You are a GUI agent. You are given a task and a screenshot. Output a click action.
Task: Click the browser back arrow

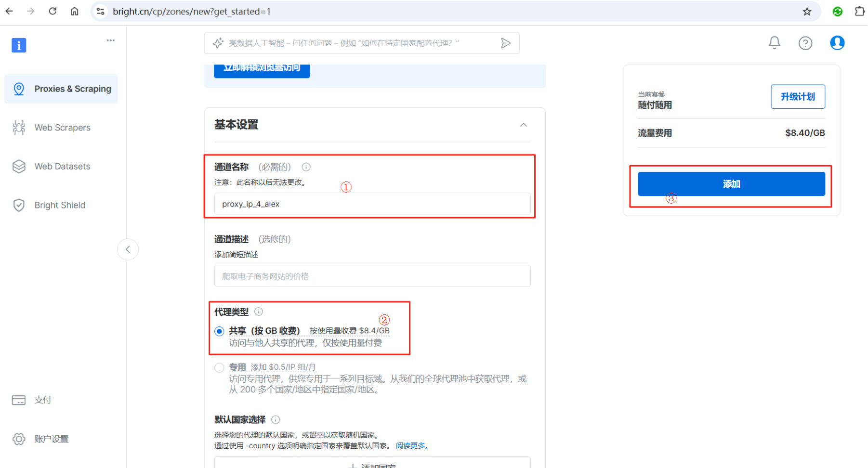coord(9,11)
